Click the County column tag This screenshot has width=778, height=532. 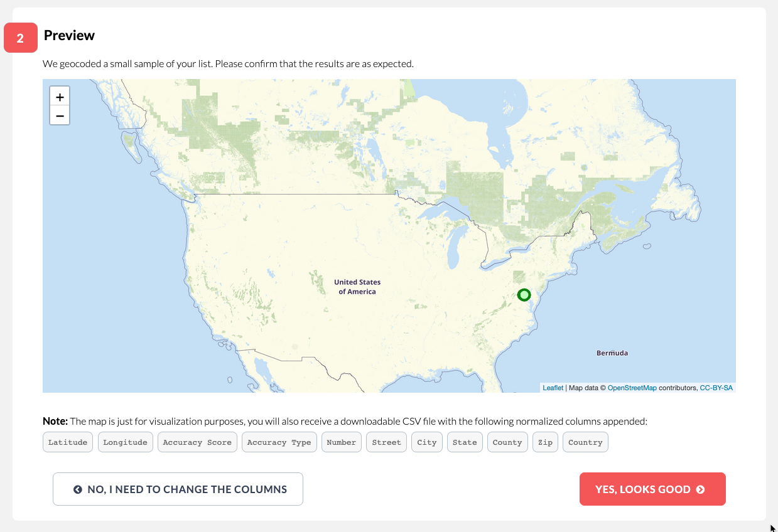[507, 442]
